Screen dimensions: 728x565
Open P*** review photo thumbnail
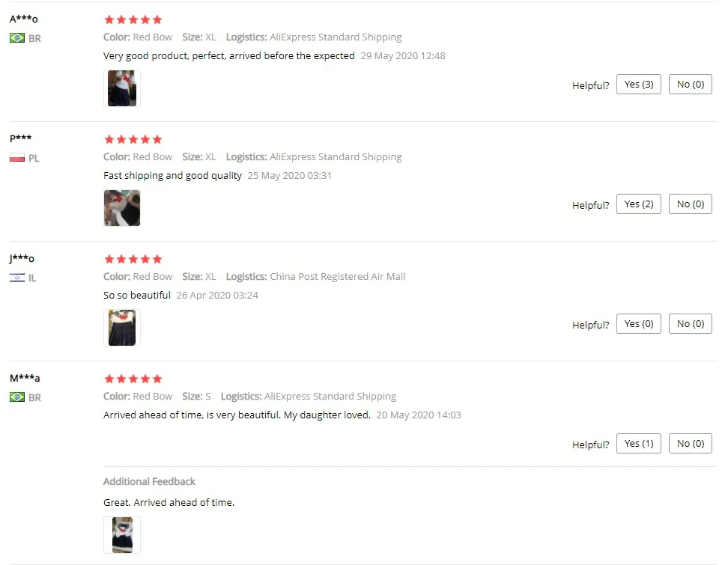tap(122, 208)
